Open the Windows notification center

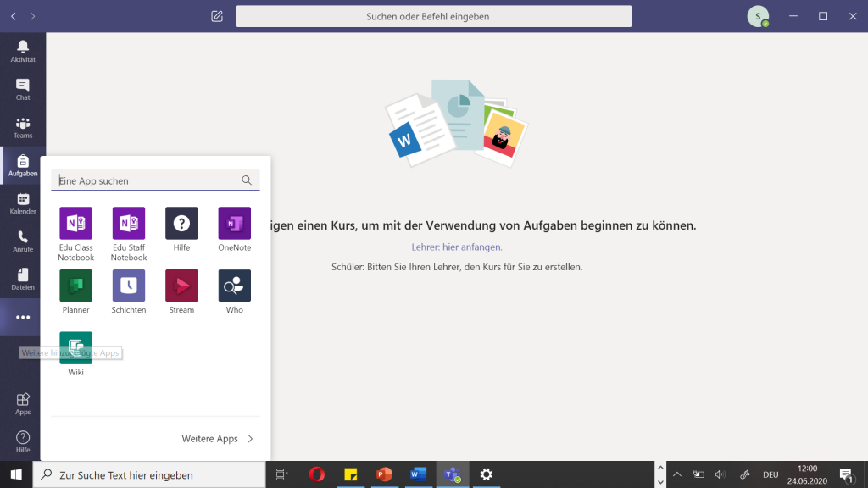coord(846,474)
